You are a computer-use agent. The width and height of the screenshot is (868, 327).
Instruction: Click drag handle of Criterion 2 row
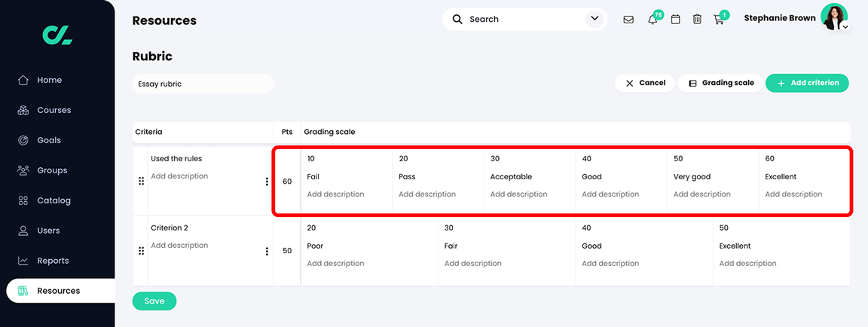(x=141, y=251)
